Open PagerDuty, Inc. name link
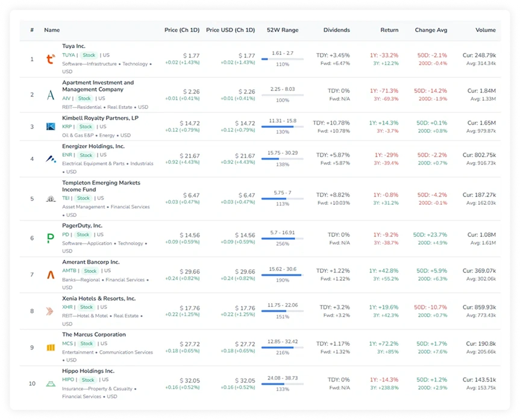 click(82, 225)
